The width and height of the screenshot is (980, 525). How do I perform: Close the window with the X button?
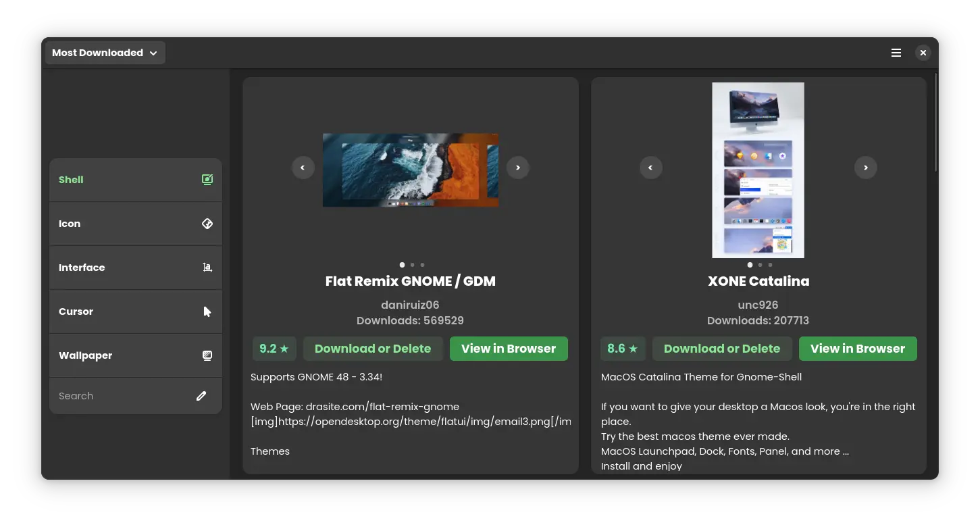click(x=923, y=53)
